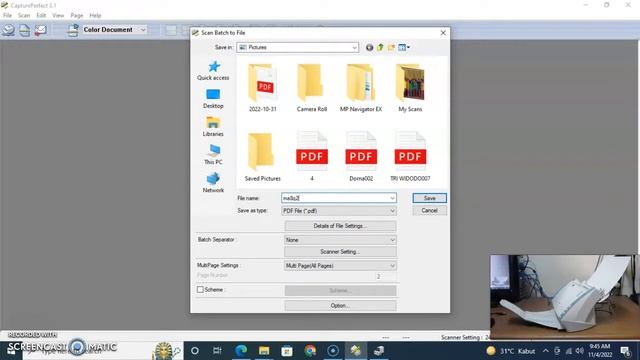Open the Save as type dropdown

[x=339, y=211]
